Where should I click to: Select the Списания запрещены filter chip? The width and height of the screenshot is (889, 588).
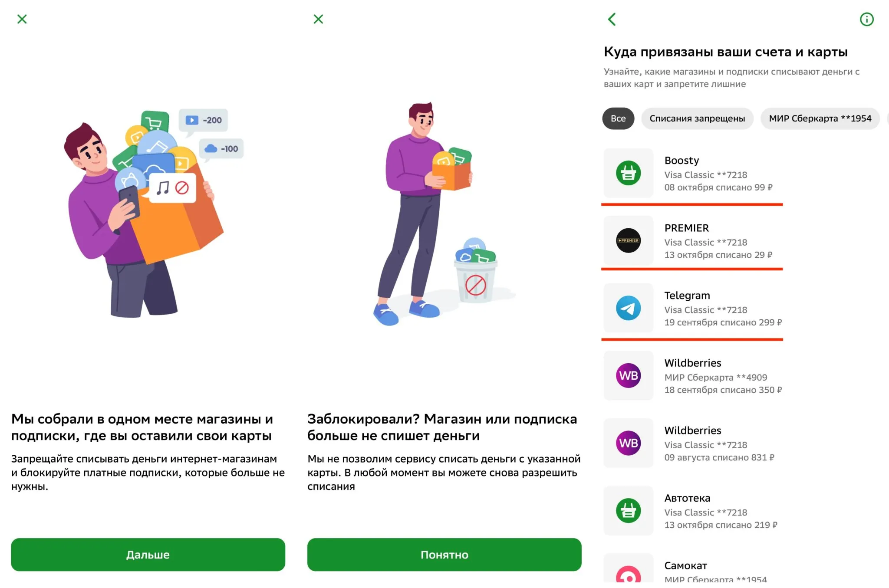(697, 118)
